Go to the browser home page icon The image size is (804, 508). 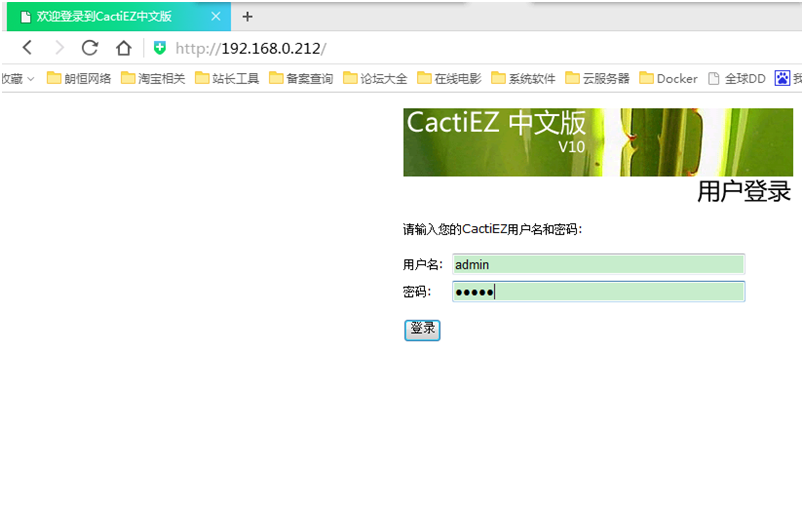123,48
